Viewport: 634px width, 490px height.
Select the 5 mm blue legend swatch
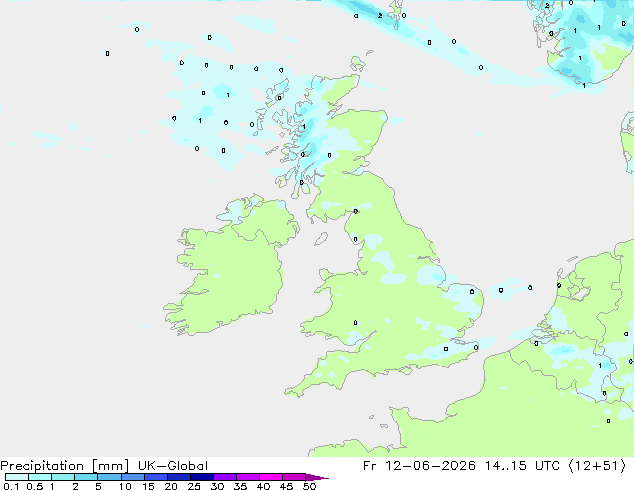(109, 477)
